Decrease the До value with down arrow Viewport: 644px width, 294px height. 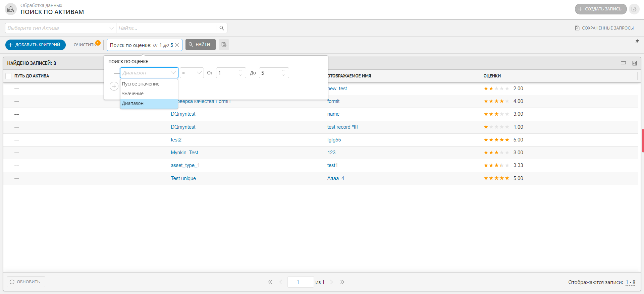[283, 75]
